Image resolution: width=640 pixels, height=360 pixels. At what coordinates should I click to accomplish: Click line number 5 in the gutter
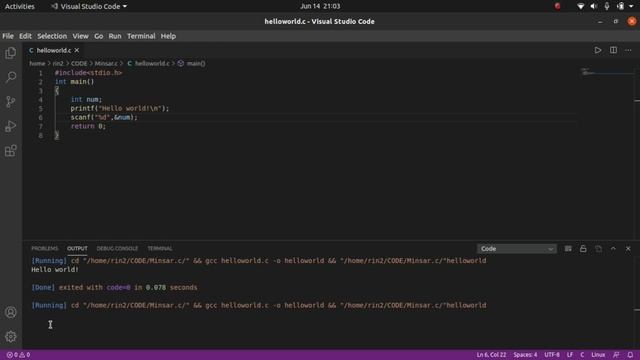40,109
